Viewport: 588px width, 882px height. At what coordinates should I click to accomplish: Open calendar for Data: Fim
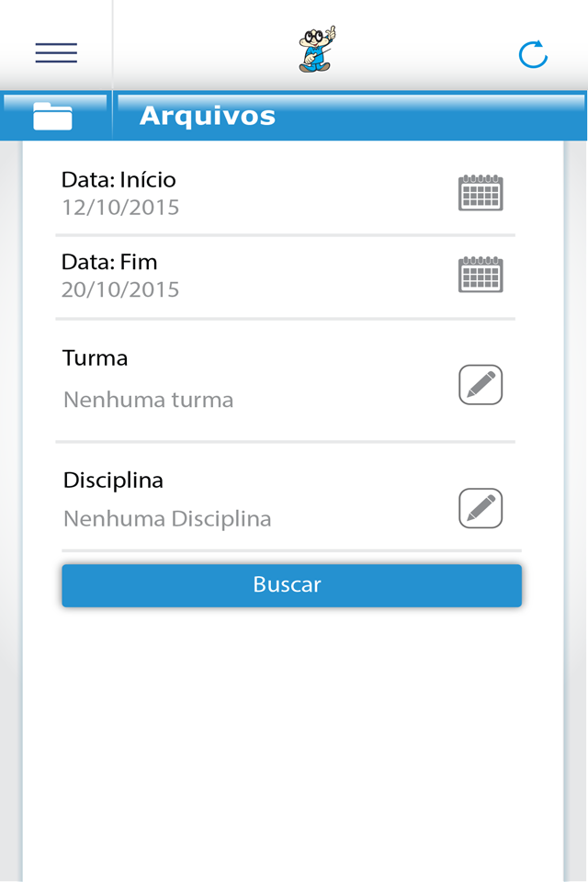(481, 275)
